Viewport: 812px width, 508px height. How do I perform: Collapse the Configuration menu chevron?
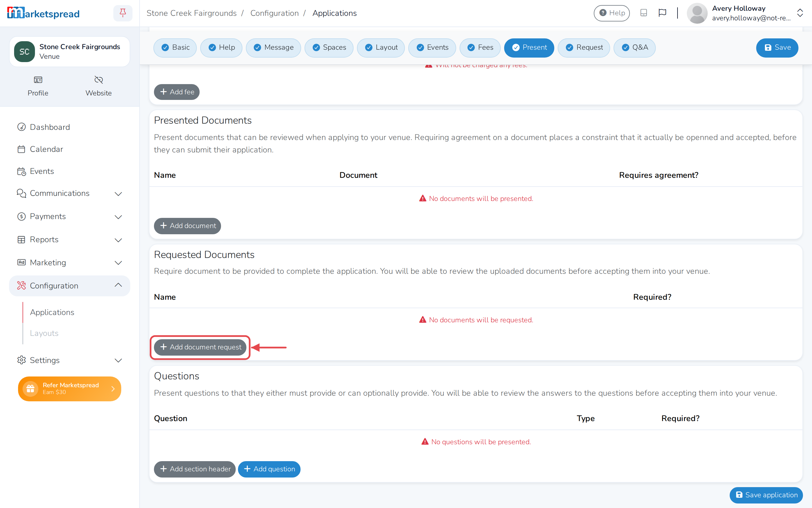pos(118,285)
